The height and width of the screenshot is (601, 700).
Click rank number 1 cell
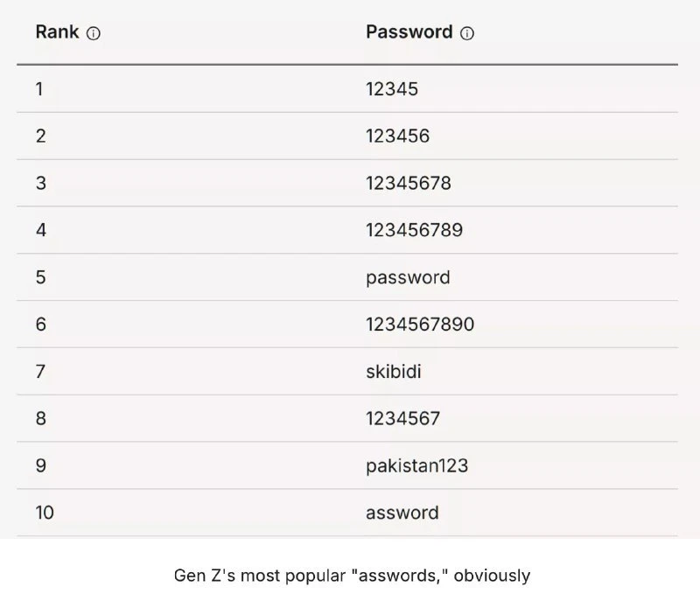(x=39, y=88)
